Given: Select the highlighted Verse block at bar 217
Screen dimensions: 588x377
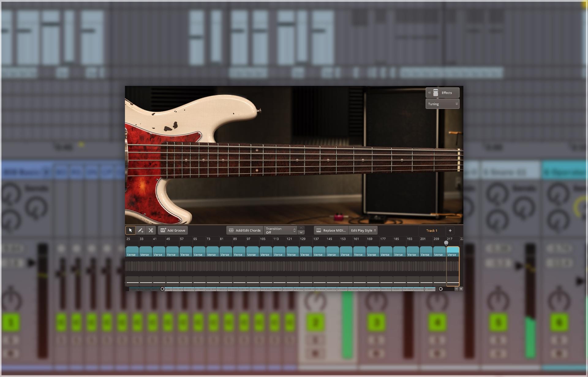Looking at the screenshot, I should 453,252.
